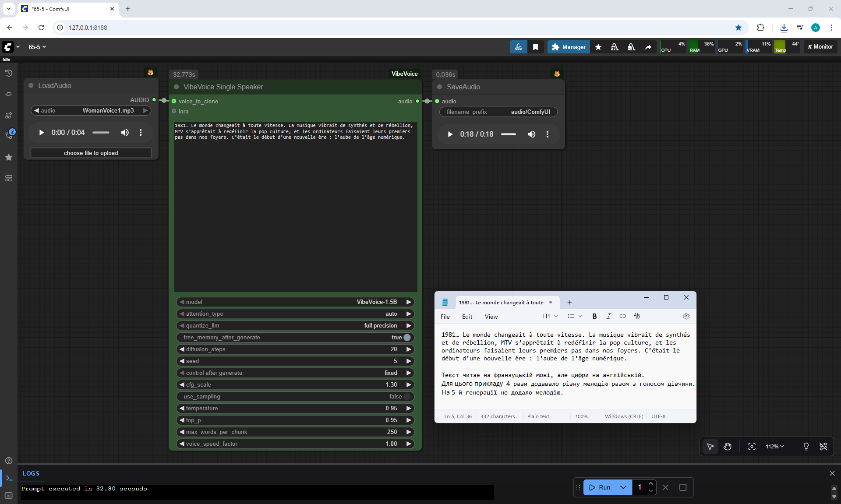Mute the SaveAudio player volume
Viewport: 841px width, 504px height.
531,134
